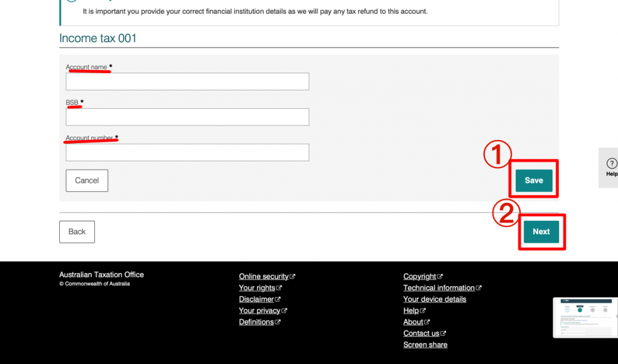
Task: Click the Account name input field
Action: pyautogui.click(x=187, y=81)
